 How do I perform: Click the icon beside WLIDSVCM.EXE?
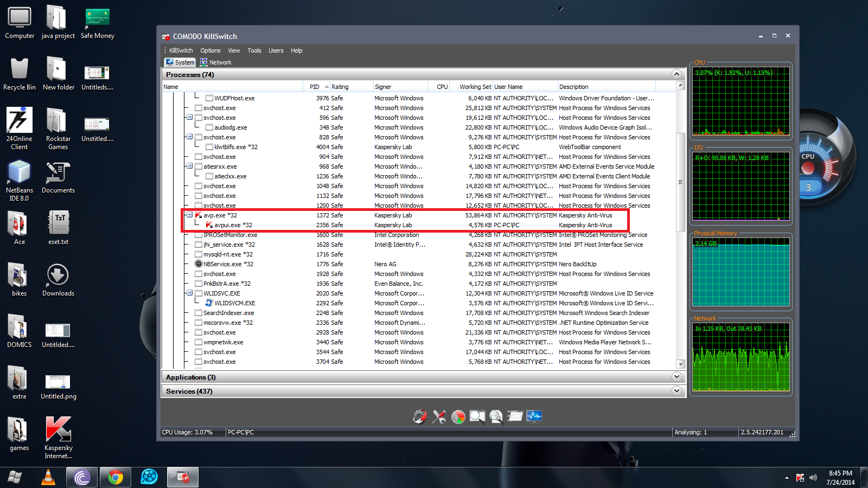(209, 303)
